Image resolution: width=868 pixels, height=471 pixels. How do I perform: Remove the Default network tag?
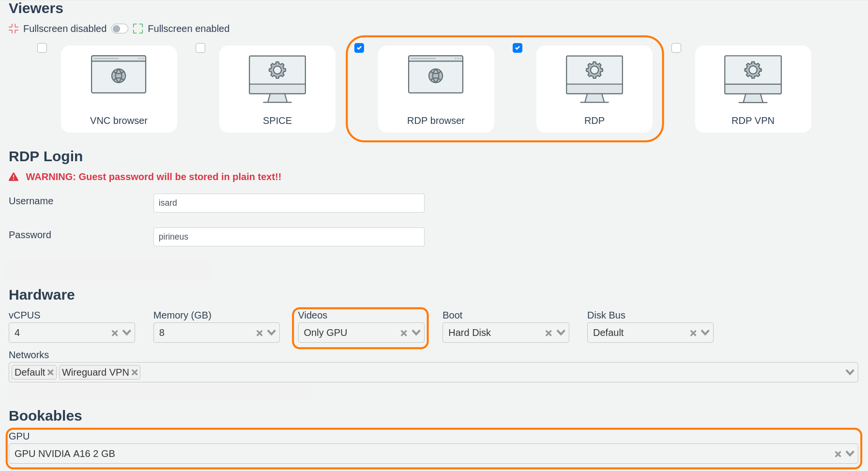50,372
